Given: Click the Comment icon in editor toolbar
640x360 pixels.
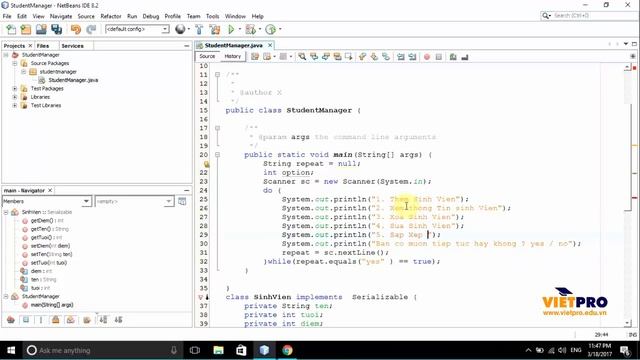Looking at the screenshot, I should 453,57.
